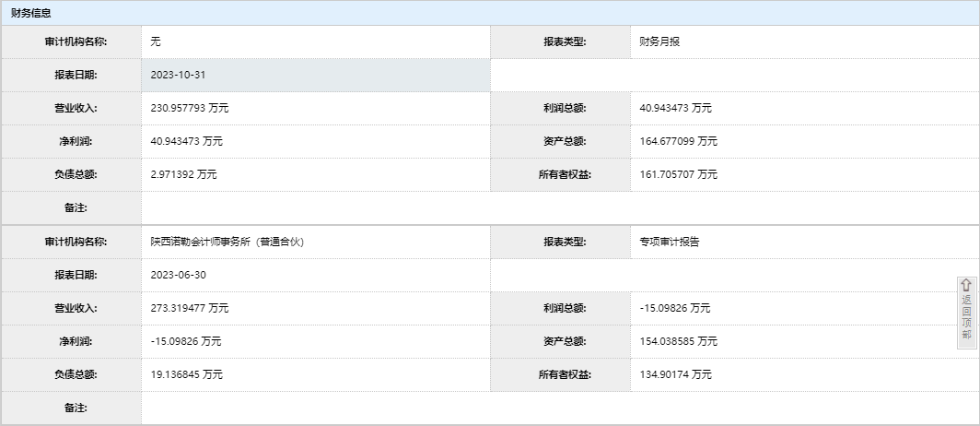The height and width of the screenshot is (426, 980).
Task: Select total assets value 154.038585 万元
Action: (x=678, y=341)
